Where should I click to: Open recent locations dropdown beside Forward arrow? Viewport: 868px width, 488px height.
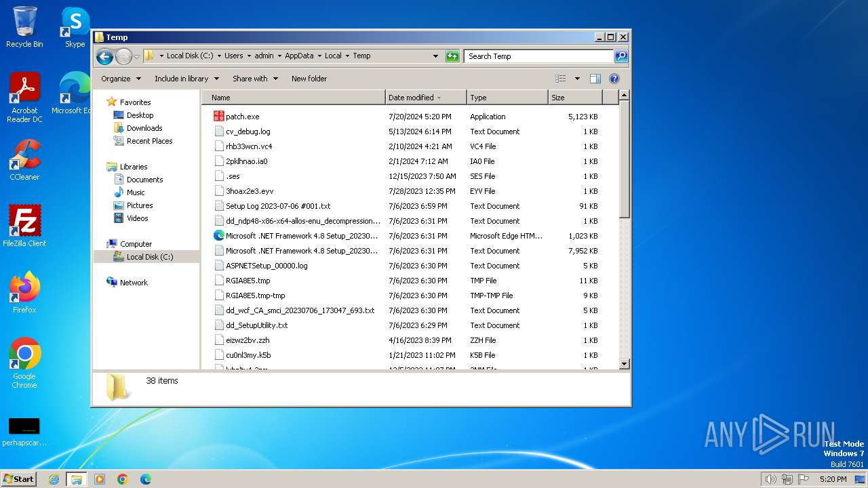pos(137,56)
